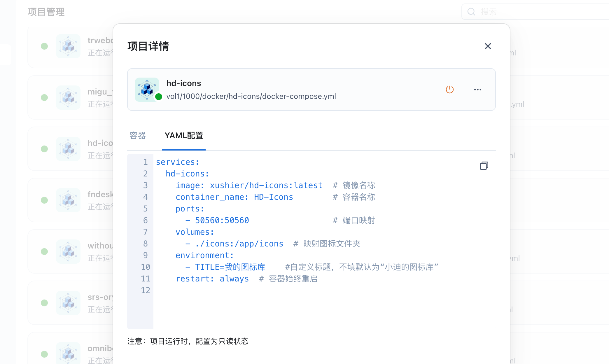The image size is (609, 364).
Task: Click the migu project cube icon
Action: tap(68, 97)
